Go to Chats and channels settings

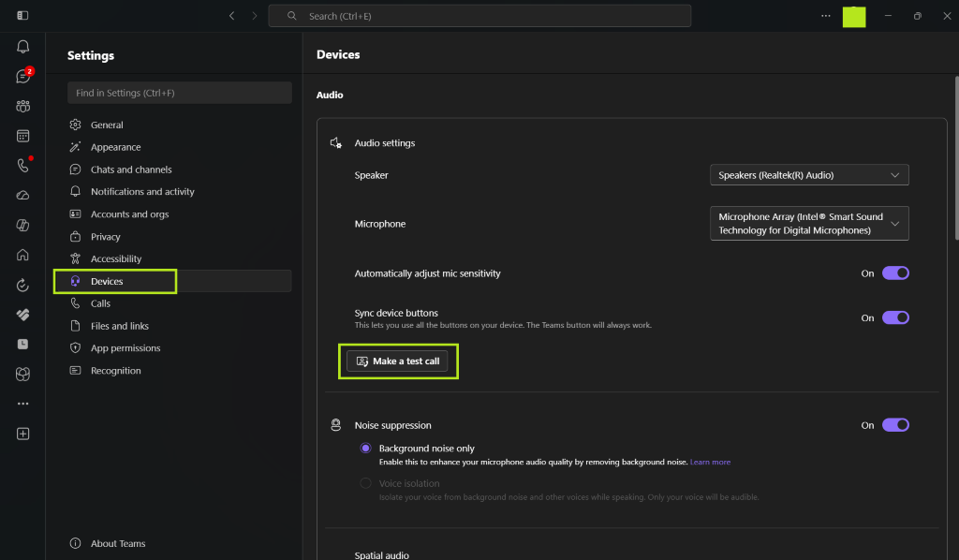tap(179, 169)
